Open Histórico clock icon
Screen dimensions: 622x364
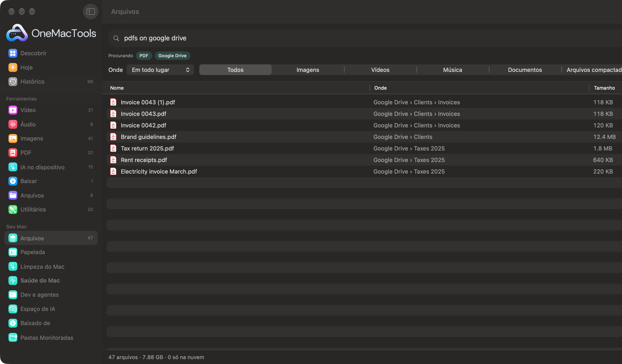click(x=13, y=82)
